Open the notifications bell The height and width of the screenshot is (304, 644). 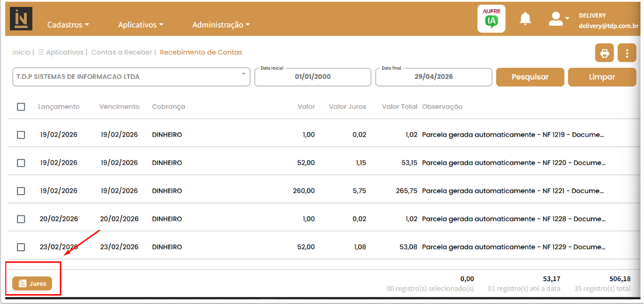[x=525, y=19]
